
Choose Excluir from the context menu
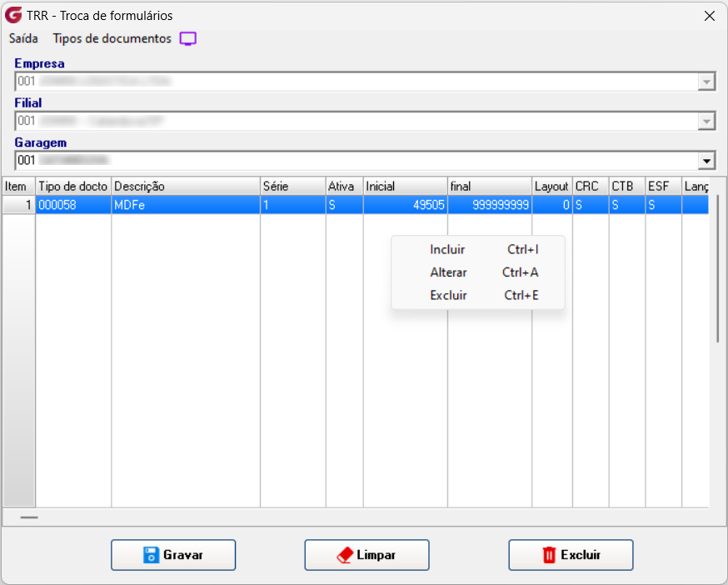tap(478, 295)
